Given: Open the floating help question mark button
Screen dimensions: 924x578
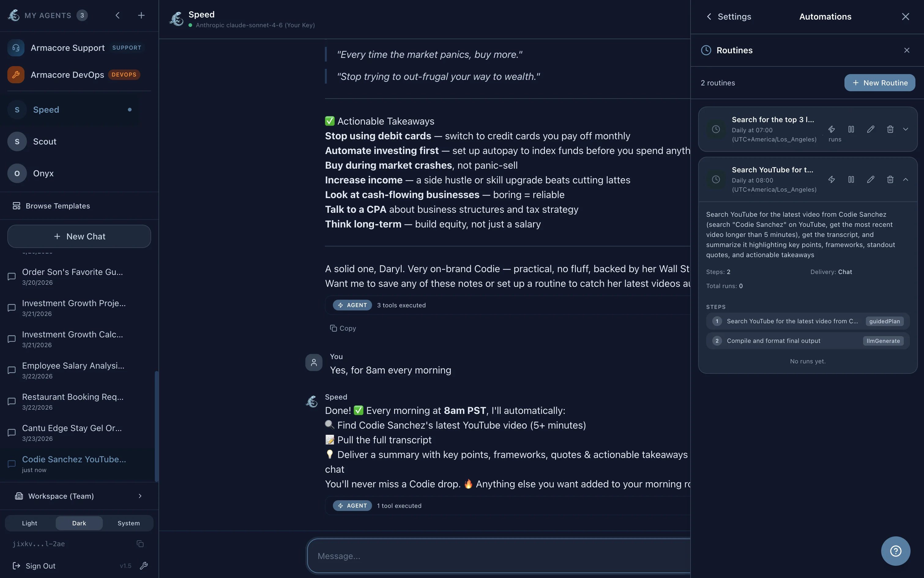Looking at the screenshot, I should [895, 550].
